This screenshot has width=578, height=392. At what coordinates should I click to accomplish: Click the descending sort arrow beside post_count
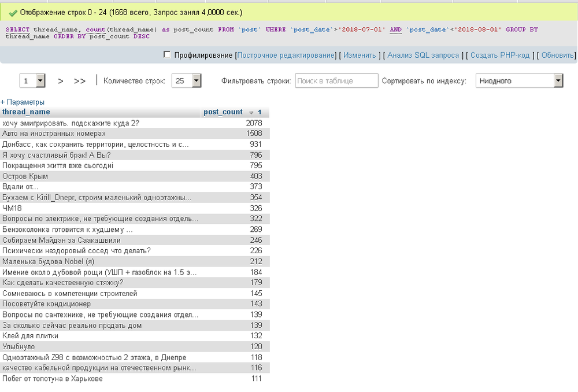point(250,112)
